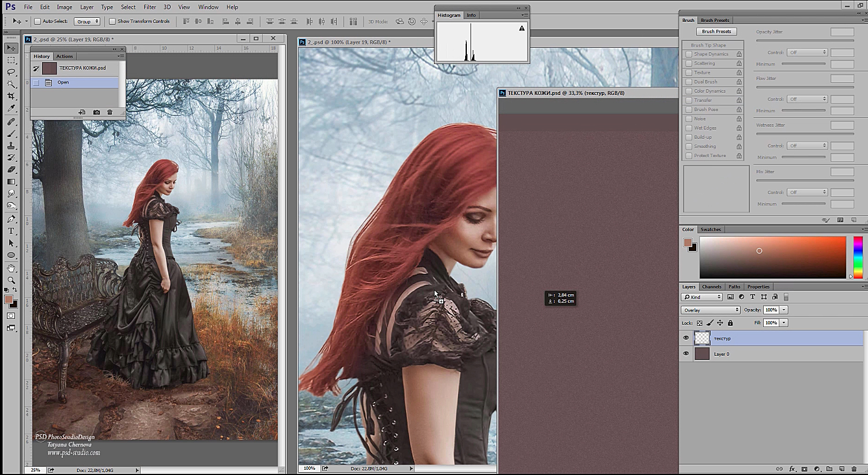Open the Filter menu
The width and height of the screenshot is (868, 475).
(150, 7)
